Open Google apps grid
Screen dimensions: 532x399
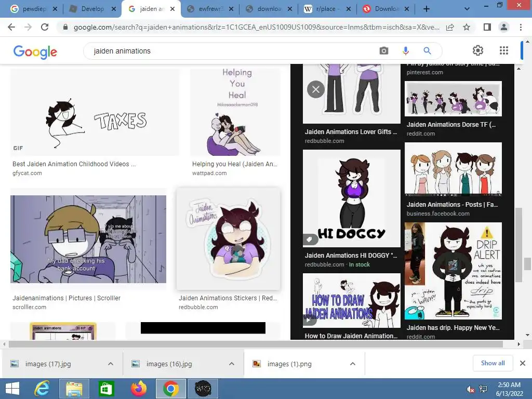[504, 50]
